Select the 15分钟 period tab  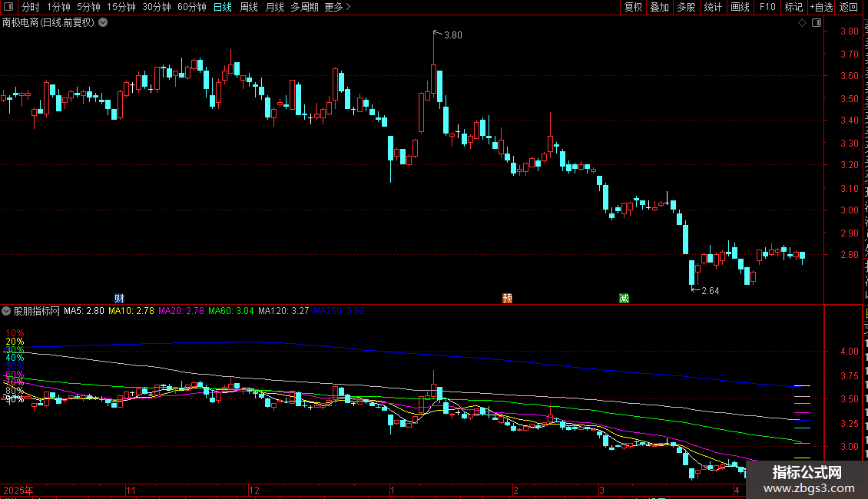point(121,7)
